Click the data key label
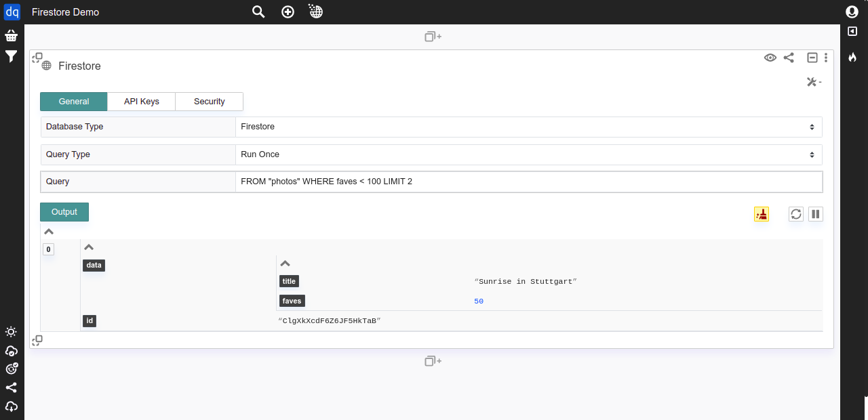Viewport: 868px width, 420px height. tap(94, 266)
